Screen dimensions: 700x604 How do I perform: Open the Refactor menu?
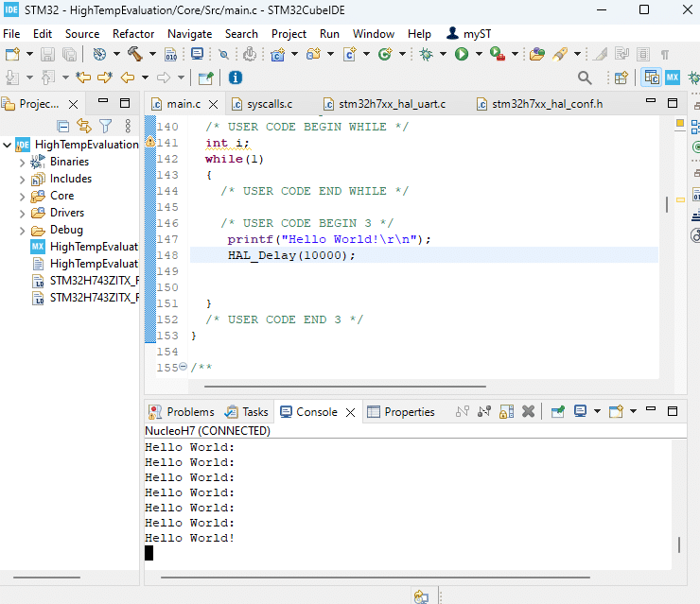pos(133,34)
